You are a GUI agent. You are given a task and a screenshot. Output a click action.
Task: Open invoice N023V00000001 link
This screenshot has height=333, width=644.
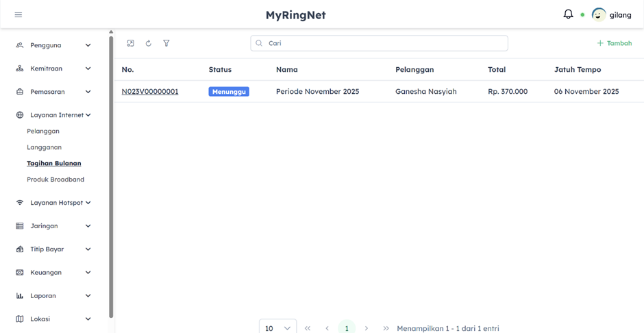point(150,91)
